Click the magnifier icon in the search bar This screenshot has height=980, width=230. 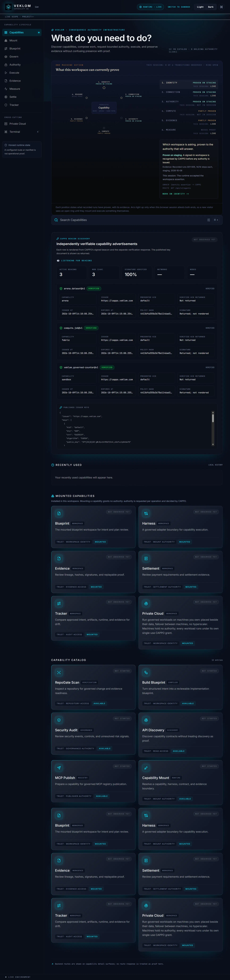click(x=56, y=220)
